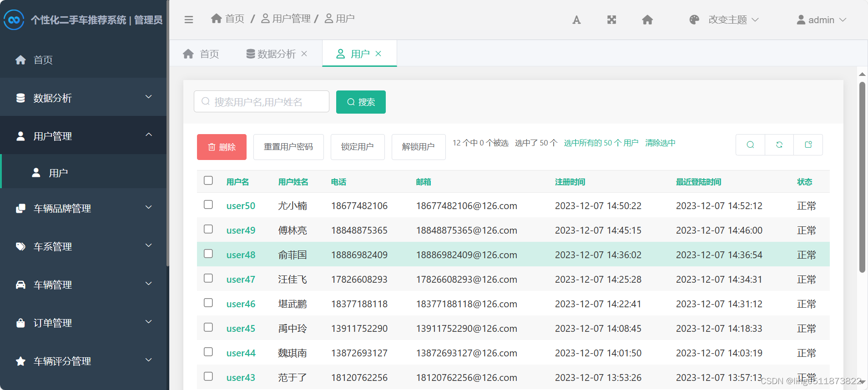Click the person icon in 用户 tab
Screen dimensions: 868x390
coord(340,54)
